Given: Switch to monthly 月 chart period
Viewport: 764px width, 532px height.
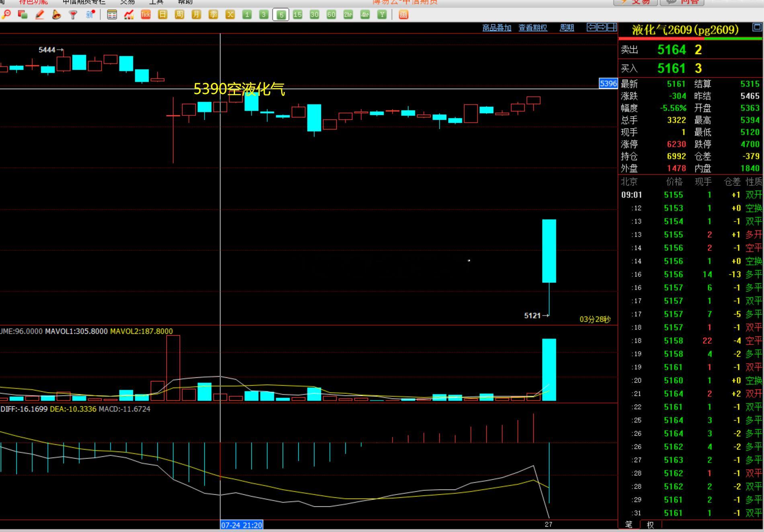Looking at the screenshot, I should pos(196,15).
